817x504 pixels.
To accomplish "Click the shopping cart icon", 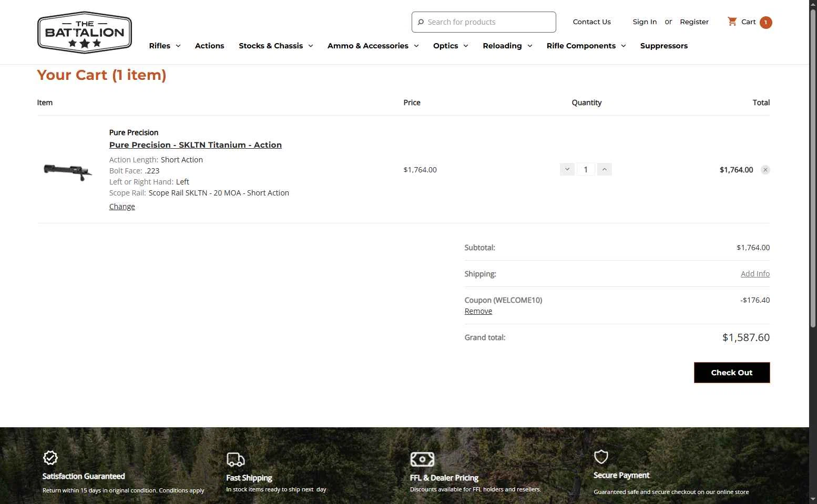I will [x=732, y=22].
